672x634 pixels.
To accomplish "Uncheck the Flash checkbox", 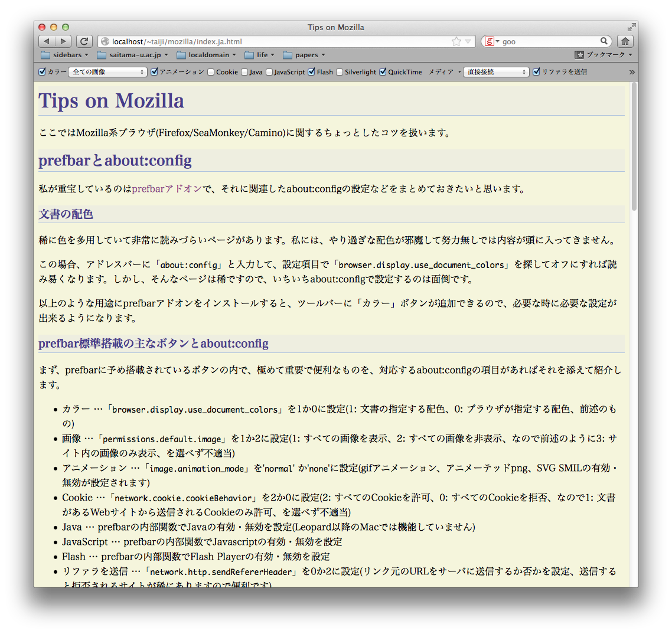I will point(312,72).
